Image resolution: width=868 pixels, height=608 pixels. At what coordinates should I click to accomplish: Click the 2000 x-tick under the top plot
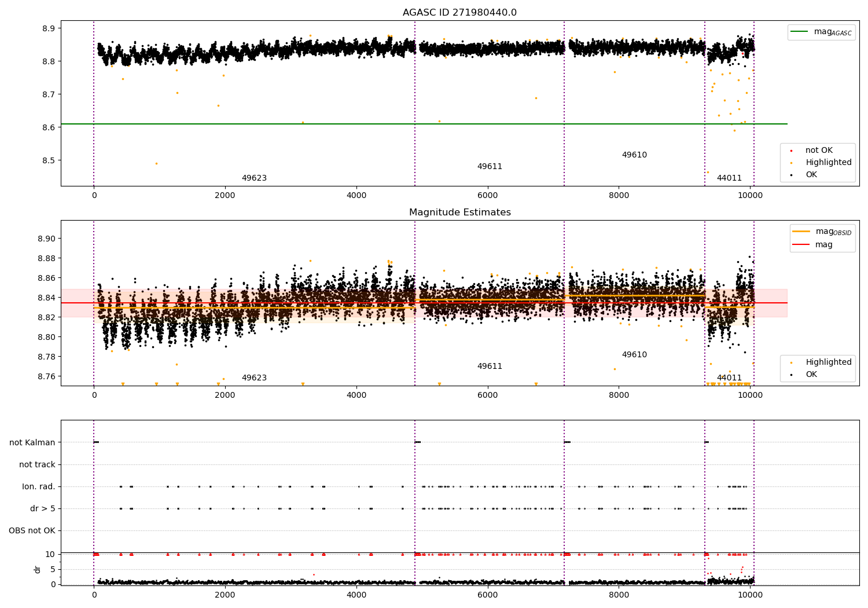click(x=225, y=195)
